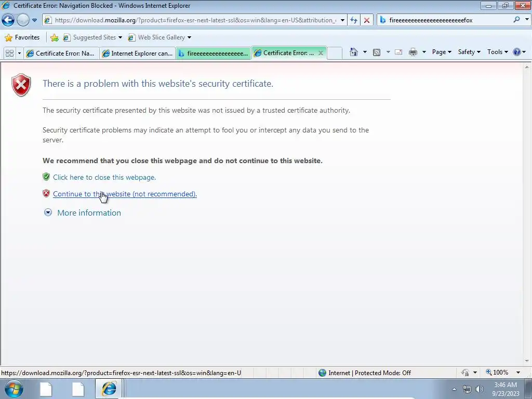Screen dimensions: 532x399
Task: Click scrollbar down arrow
Action: 527,361
